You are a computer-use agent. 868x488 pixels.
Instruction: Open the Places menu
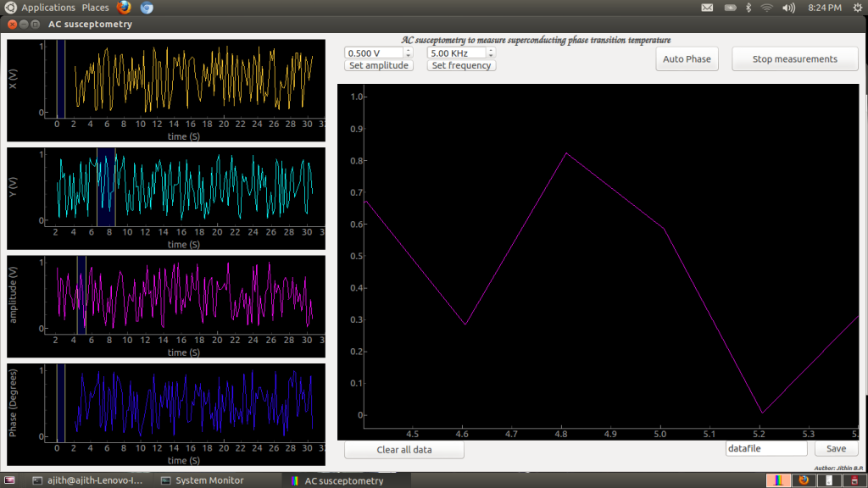[x=95, y=8]
